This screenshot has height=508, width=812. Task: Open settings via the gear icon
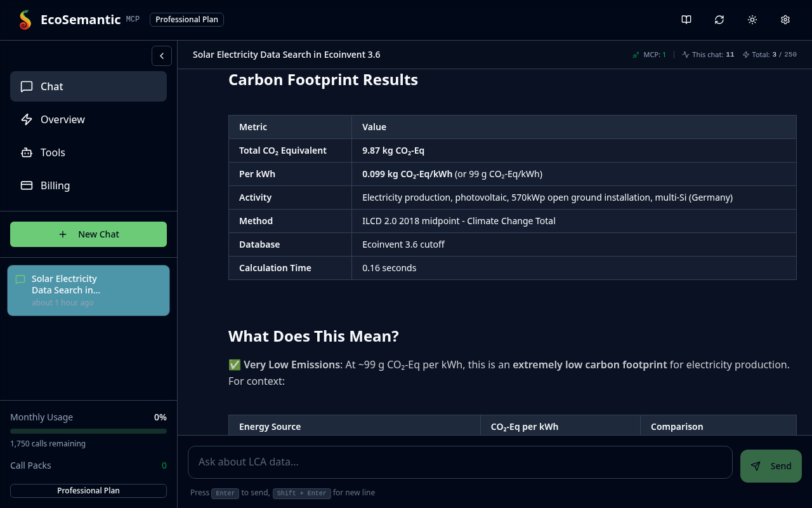tap(785, 20)
